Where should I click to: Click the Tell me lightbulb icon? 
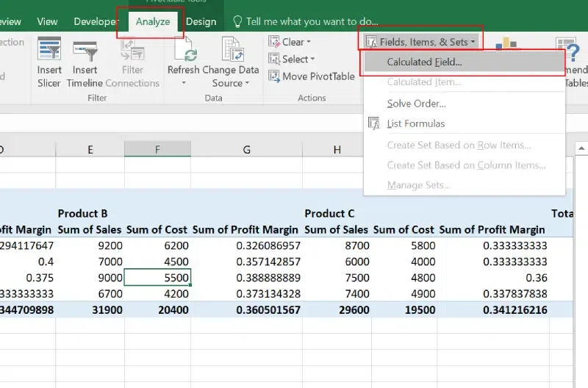pyautogui.click(x=237, y=22)
